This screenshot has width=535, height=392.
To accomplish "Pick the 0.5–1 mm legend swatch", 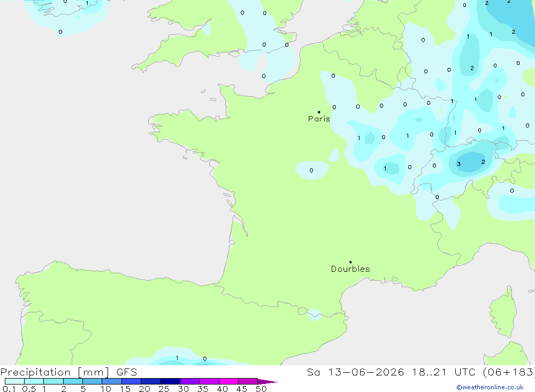I will (34, 381).
